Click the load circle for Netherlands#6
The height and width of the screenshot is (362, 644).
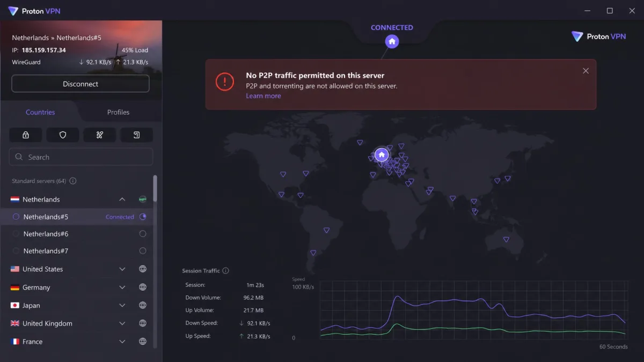(x=143, y=234)
